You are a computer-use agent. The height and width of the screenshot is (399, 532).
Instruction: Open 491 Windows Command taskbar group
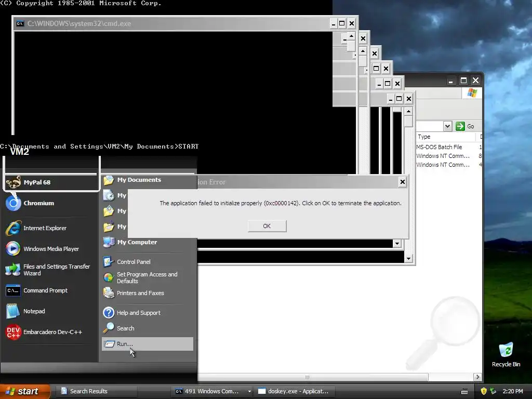[210, 391]
